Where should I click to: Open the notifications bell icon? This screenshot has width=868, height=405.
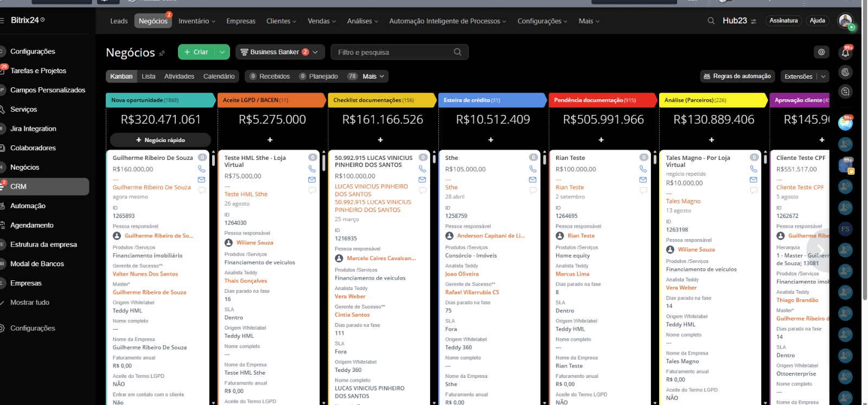pos(845,53)
